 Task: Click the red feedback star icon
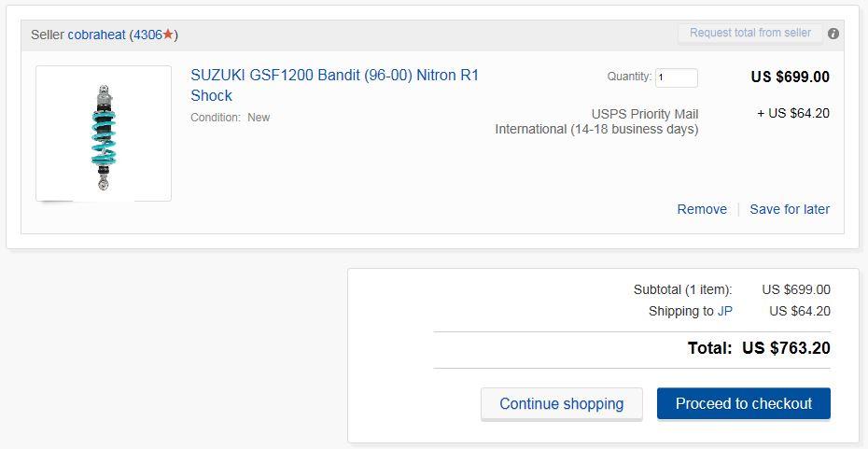[168, 35]
